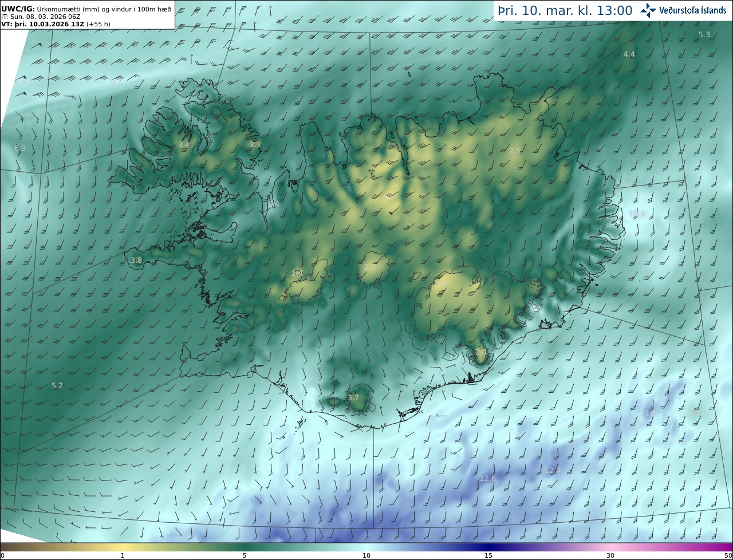The image size is (733, 560).
Task: Click the title 'UWC/IG: Úrkomumætti (mm) og vindur'
Action: click(86, 9)
